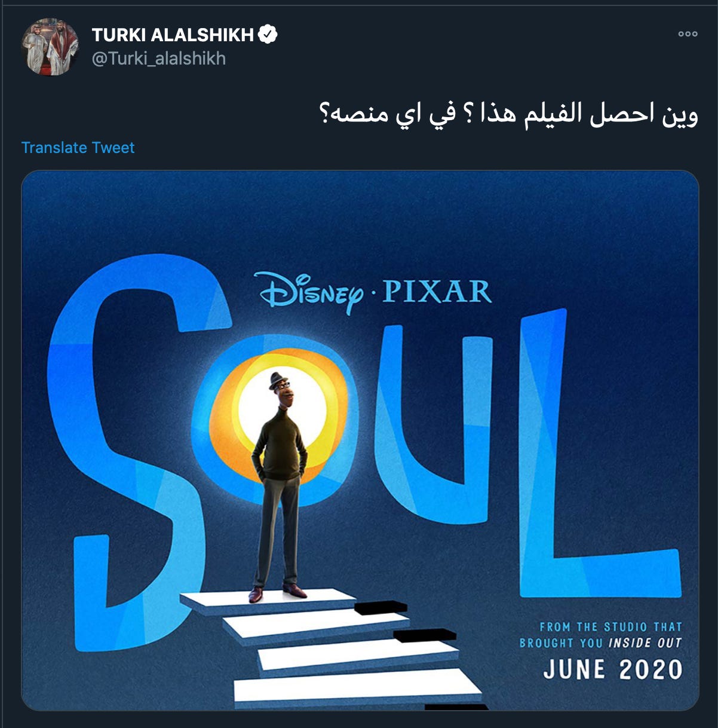718x728 pixels.
Task: Open the round profile avatar picture
Action: point(51,47)
